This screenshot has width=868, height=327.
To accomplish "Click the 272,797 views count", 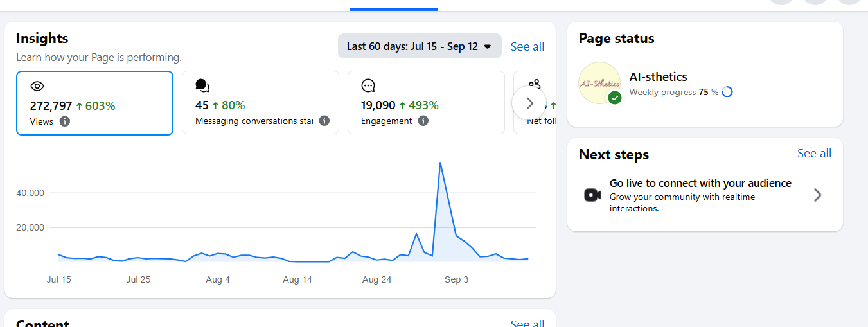I will [x=51, y=105].
